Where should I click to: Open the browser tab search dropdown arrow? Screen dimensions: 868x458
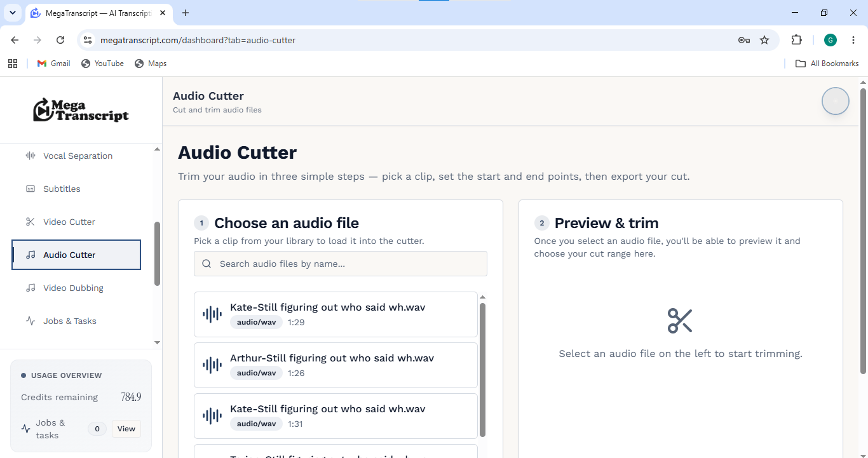(x=12, y=13)
